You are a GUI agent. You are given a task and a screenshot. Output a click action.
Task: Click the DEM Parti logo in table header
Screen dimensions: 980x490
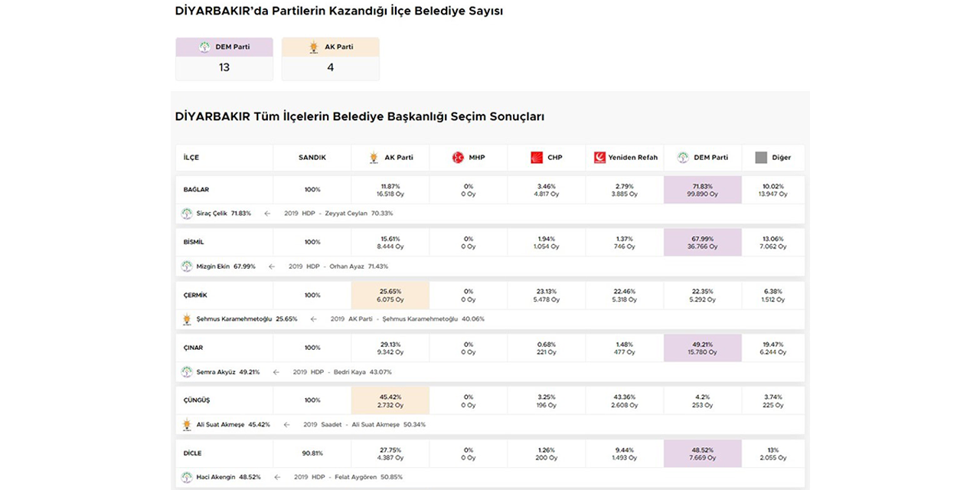(683, 158)
